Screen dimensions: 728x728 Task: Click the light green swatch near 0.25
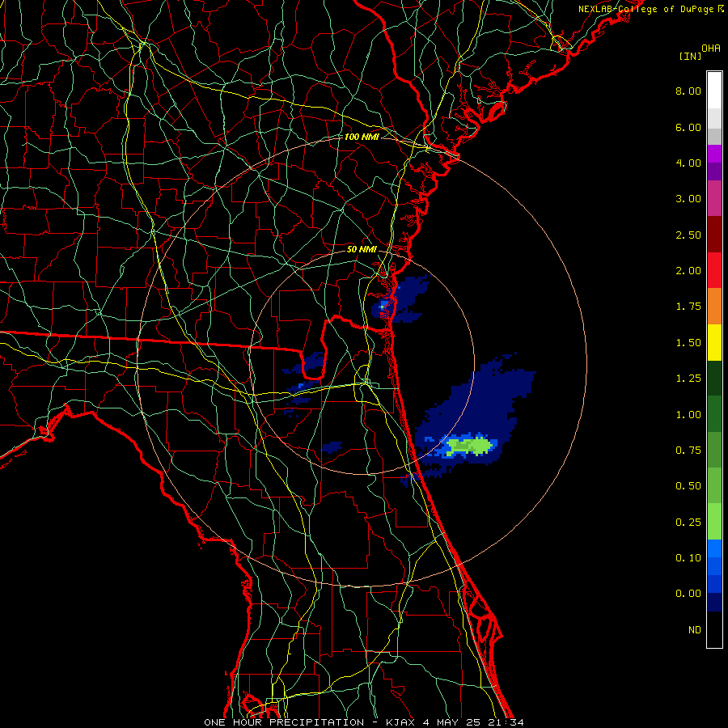pos(714,522)
